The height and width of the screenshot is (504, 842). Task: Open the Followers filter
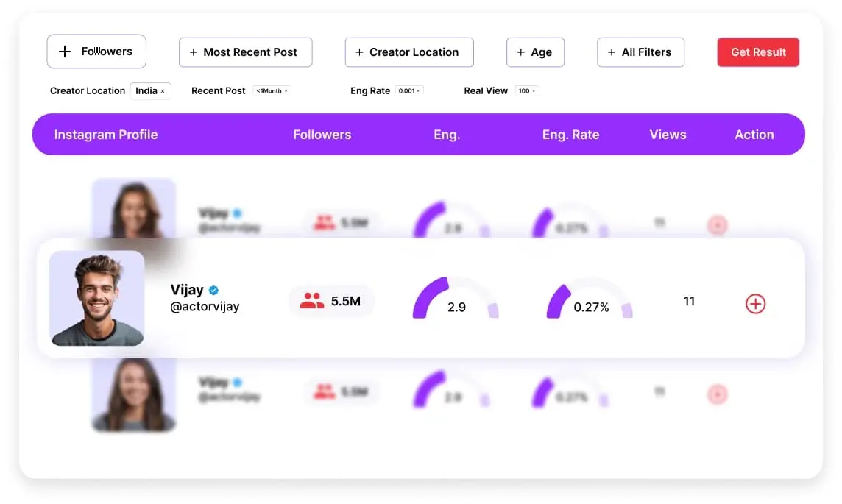point(96,52)
